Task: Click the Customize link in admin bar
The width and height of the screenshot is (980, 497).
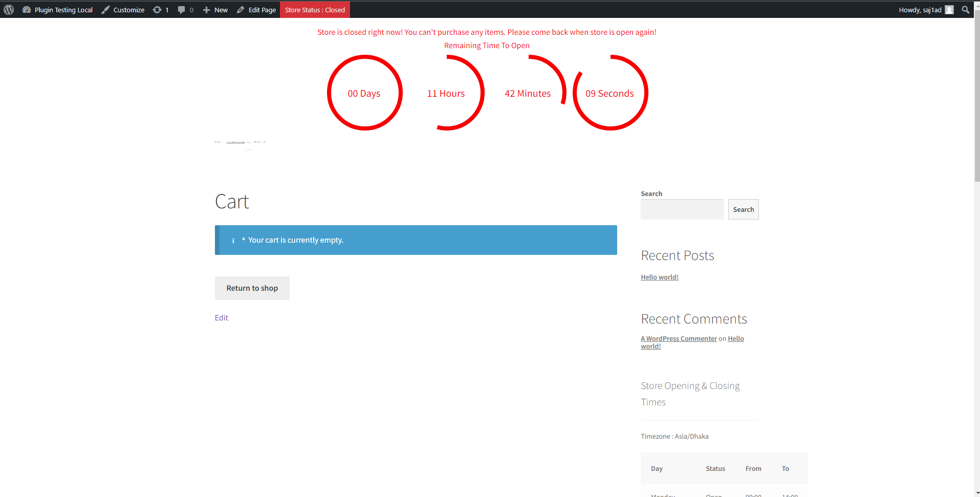Action: tap(123, 10)
